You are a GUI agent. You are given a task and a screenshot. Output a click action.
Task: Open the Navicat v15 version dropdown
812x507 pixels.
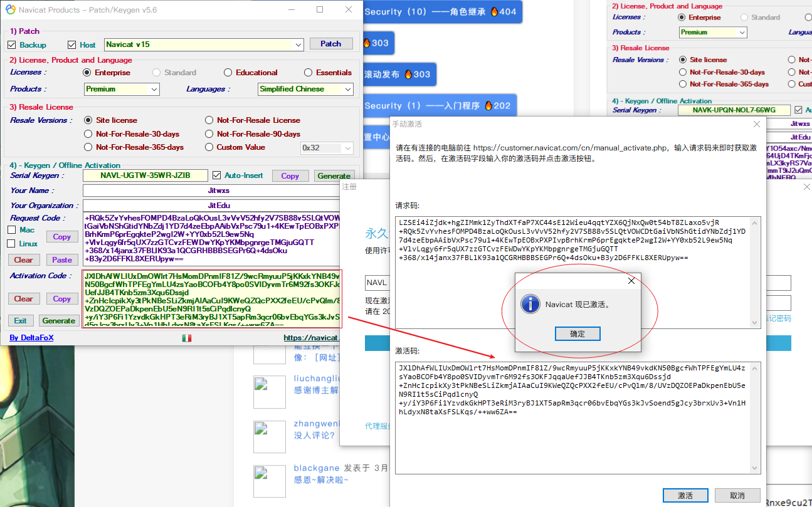298,44
